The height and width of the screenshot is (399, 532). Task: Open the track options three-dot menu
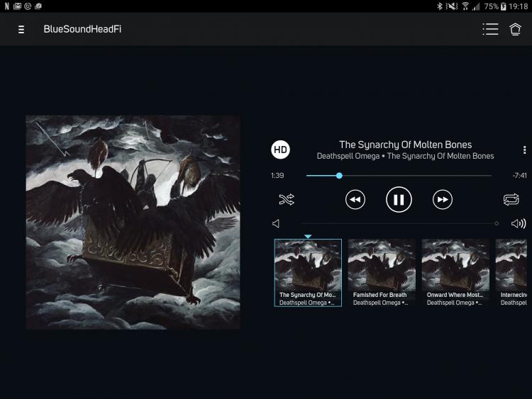point(524,150)
